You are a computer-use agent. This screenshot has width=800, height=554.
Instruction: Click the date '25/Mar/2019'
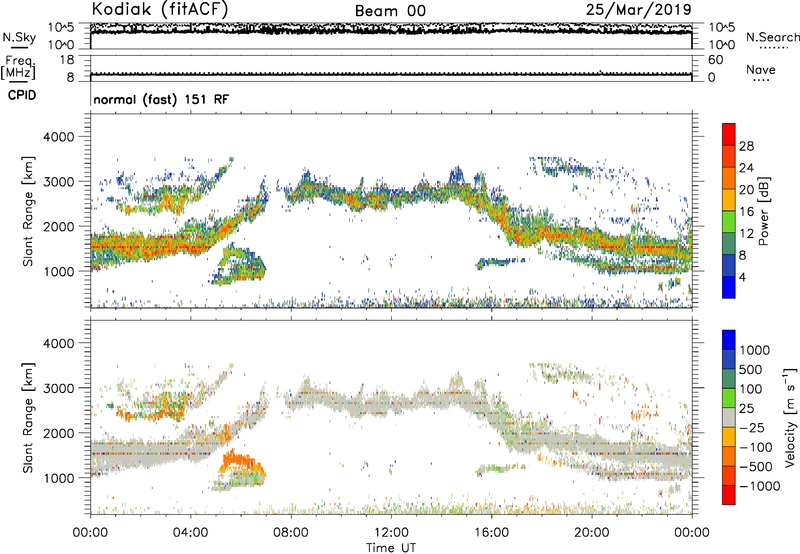[x=639, y=9]
